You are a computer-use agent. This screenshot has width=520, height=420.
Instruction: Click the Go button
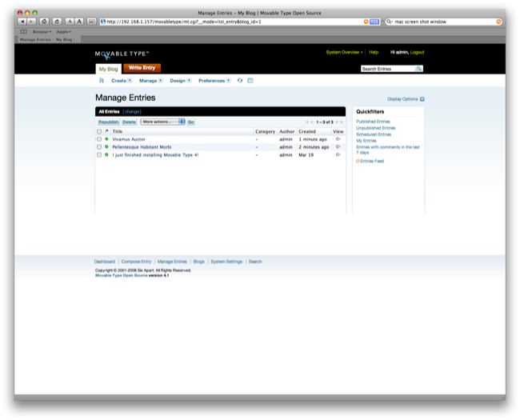pyautogui.click(x=190, y=122)
